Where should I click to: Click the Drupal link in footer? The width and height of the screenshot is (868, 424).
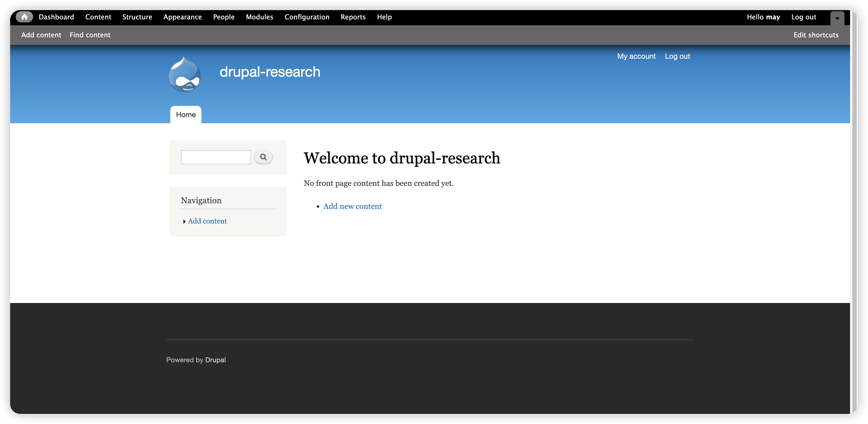point(215,360)
